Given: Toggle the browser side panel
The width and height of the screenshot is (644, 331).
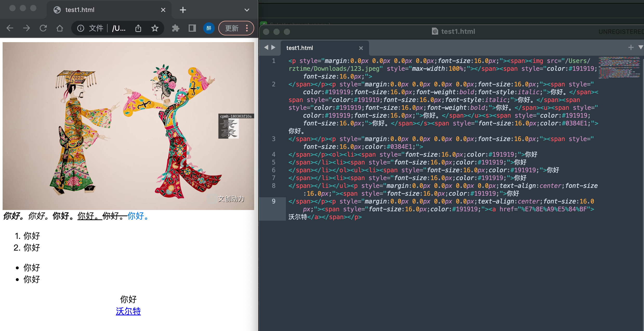Looking at the screenshot, I should tap(192, 28).
